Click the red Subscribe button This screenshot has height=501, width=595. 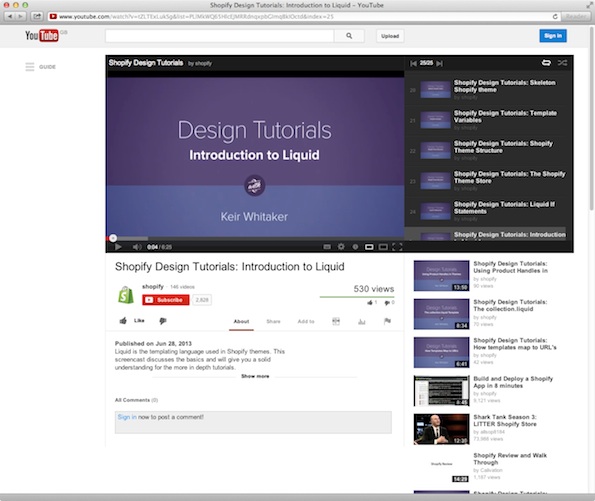coord(165,300)
